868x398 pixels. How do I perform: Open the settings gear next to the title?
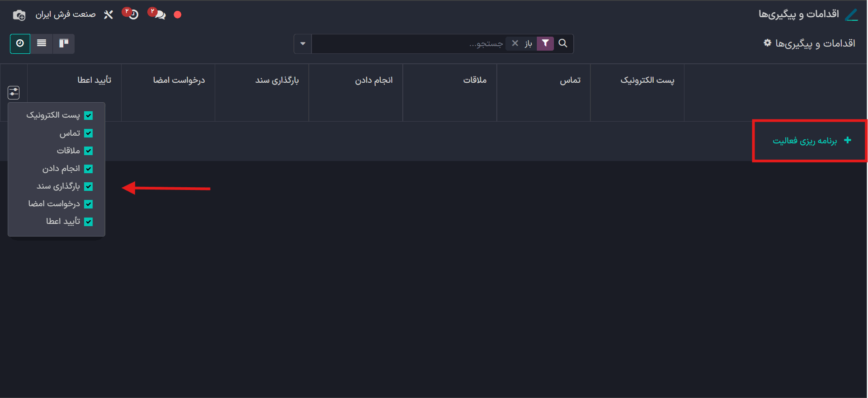767,43
